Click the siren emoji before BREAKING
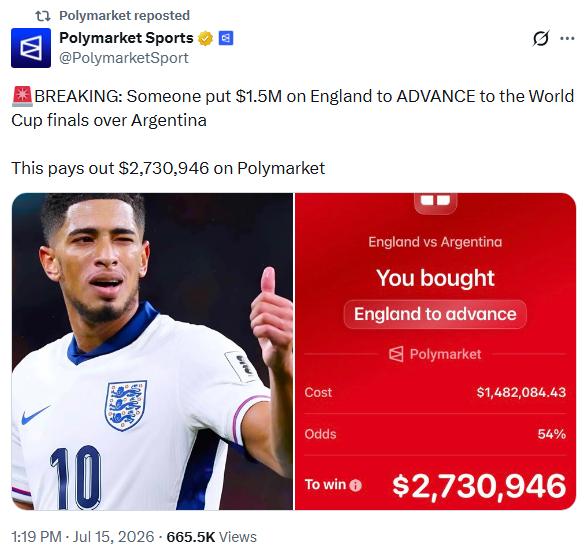Viewport: 585px width, 548px height. tap(22, 96)
